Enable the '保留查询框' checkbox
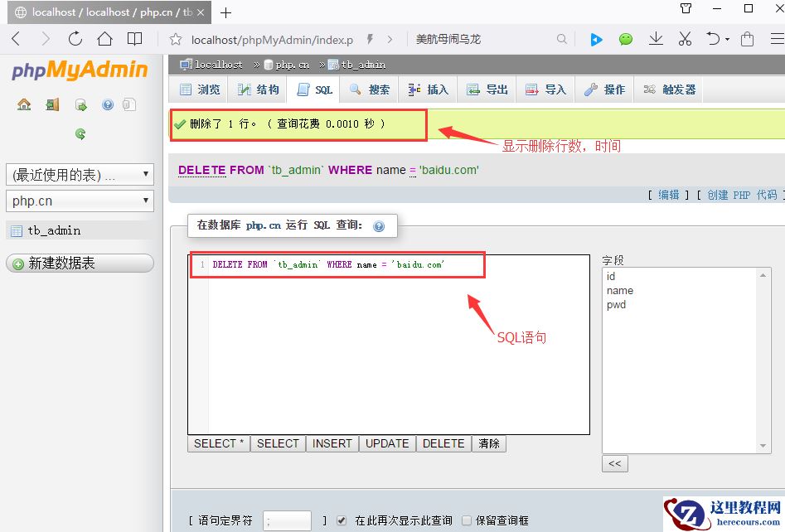Image resolution: width=785 pixels, height=532 pixels. pyautogui.click(x=467, y=520)
